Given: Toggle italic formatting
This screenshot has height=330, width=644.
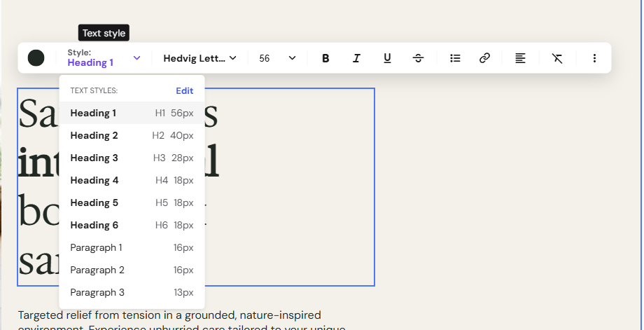Looking at the screenshot, I should 356,58.
